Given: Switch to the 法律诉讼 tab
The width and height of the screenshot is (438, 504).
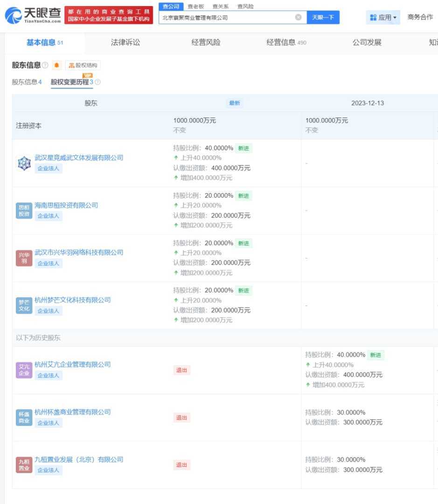Looking at the screenshot, I should pyautogui.click(x=125, y=42).
